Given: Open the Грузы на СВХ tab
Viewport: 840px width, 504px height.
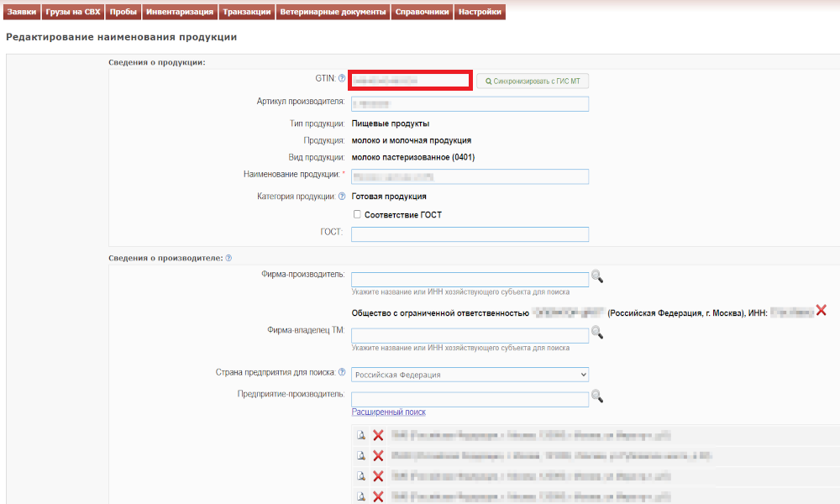Looking at the screenshot, I should click(73, 12).
